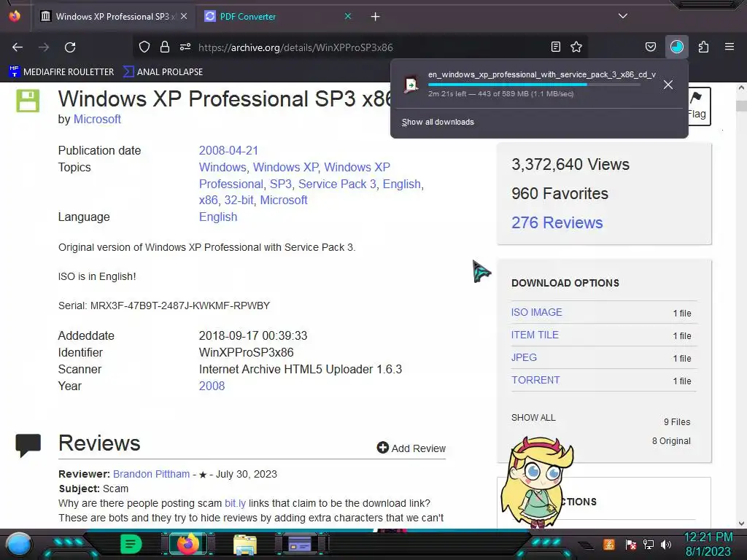Viewport: 747px width, 560px height.
Task: Open the Microsoft creator link
Action: (x=97, y=119)
